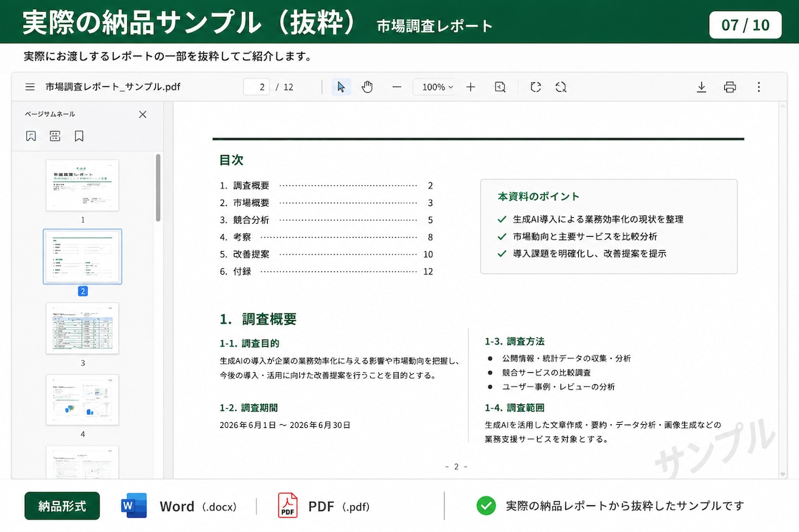Zoom in with the plus button
The height and width of the screenshot is (532, 799).
coord(470,87)
